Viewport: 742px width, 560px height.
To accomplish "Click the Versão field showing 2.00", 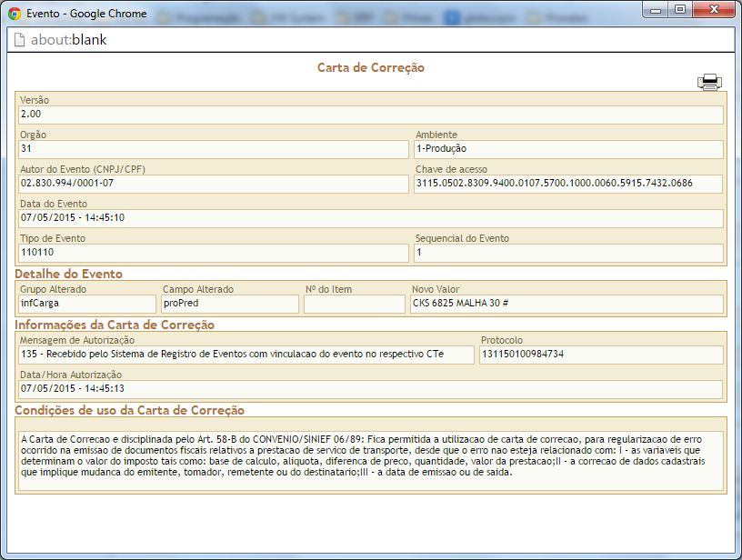I will point(371,115).
